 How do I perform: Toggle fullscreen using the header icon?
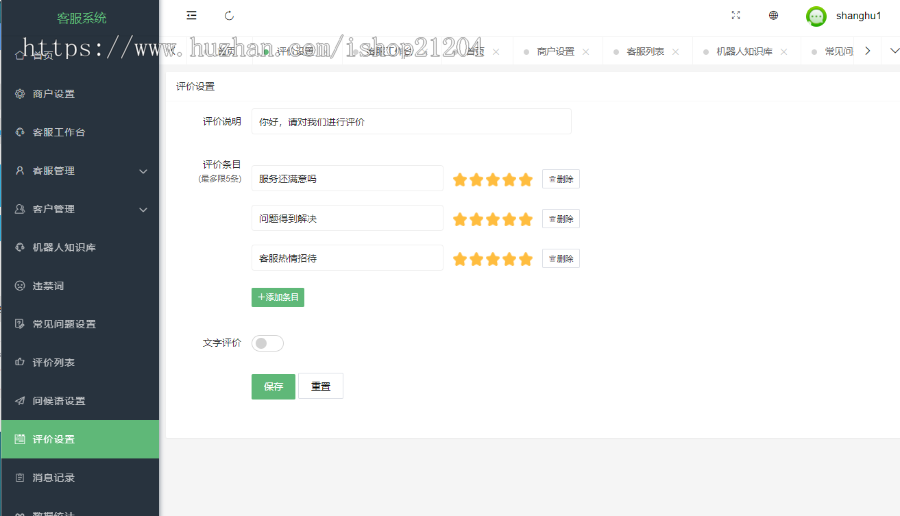(736, 15)
